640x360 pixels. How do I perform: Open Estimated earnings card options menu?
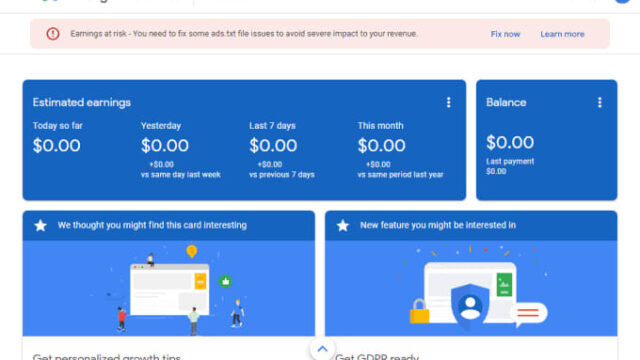point(449,102)
